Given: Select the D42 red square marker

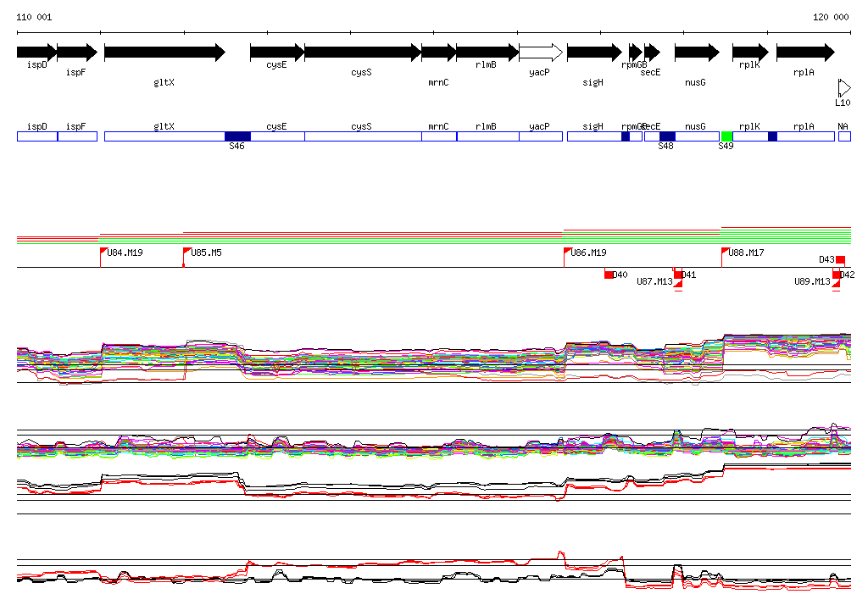Looking at the screenshot, I should (x=837, y=274).
